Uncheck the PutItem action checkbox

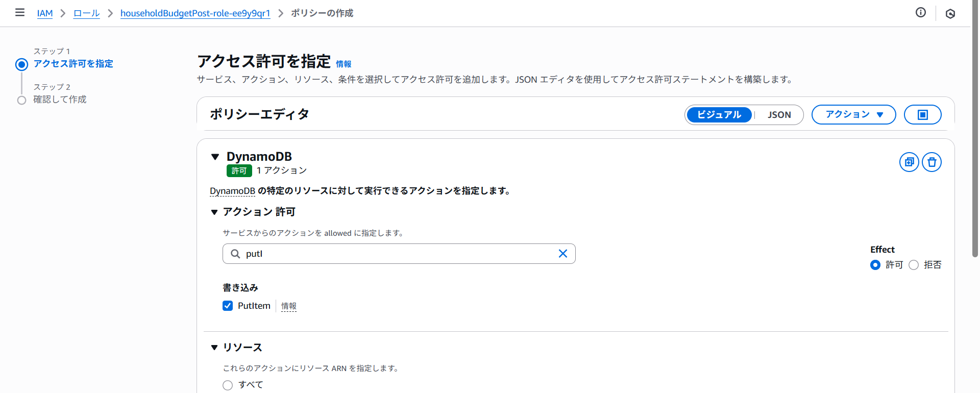point(228,306)
